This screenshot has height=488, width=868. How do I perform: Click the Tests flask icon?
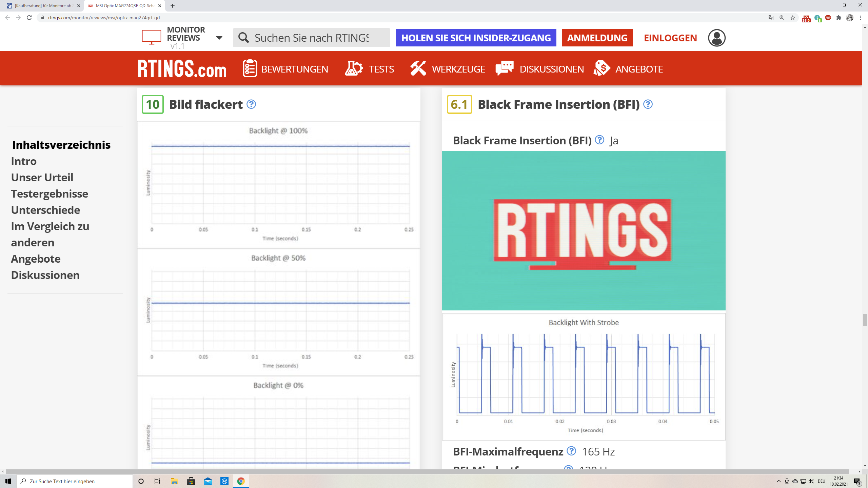tap(354, 69)
